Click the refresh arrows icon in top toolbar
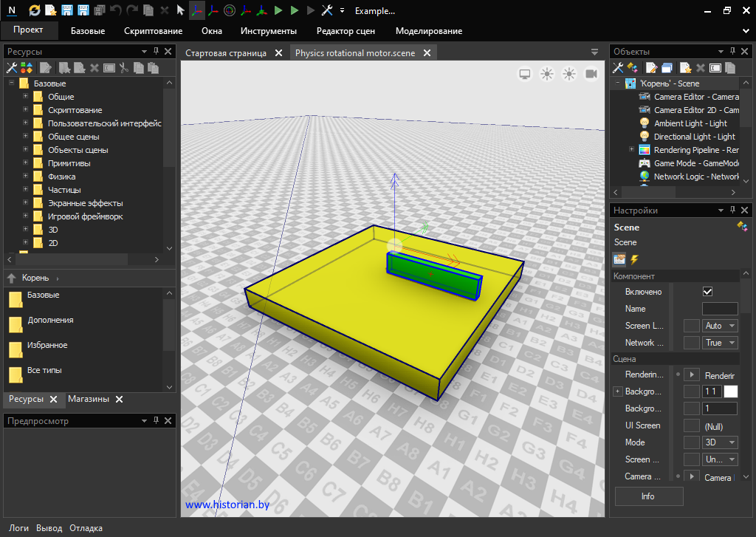 click(35, 10)
